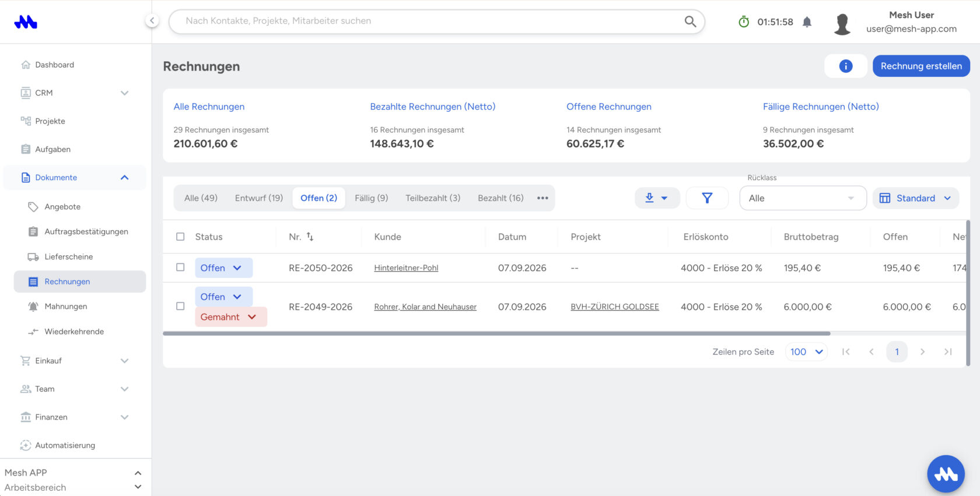Go to the first page
Screen dimensions: 980x496
(x=846, y=351)
